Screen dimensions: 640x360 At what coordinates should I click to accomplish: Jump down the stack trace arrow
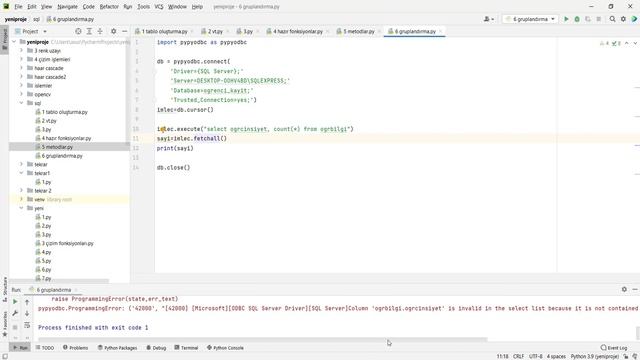point(27,313)
